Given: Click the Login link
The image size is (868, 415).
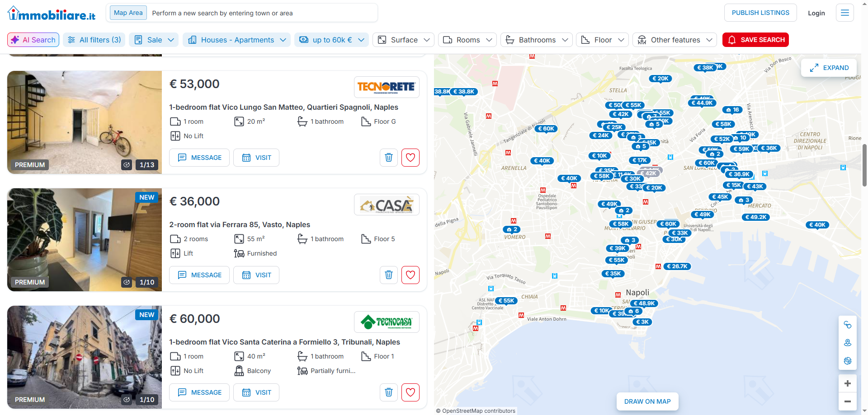Looking at the screenshot, I should [x=816, y=13].
